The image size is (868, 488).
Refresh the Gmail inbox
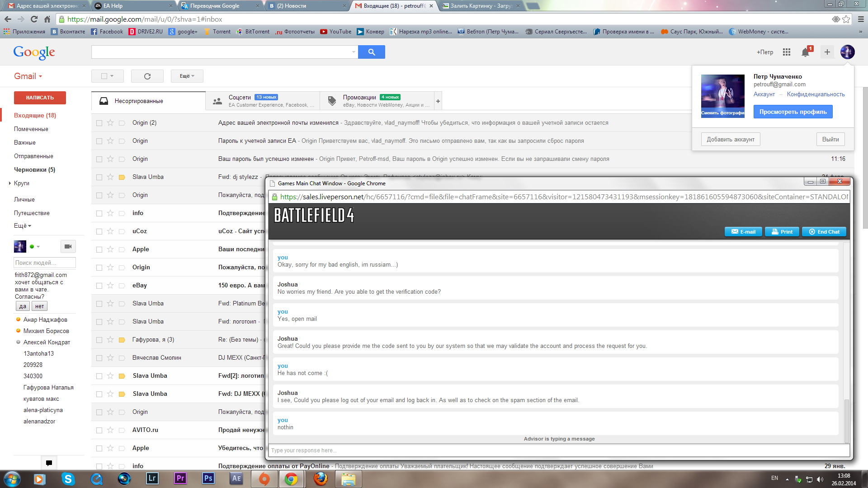point(147,76)
